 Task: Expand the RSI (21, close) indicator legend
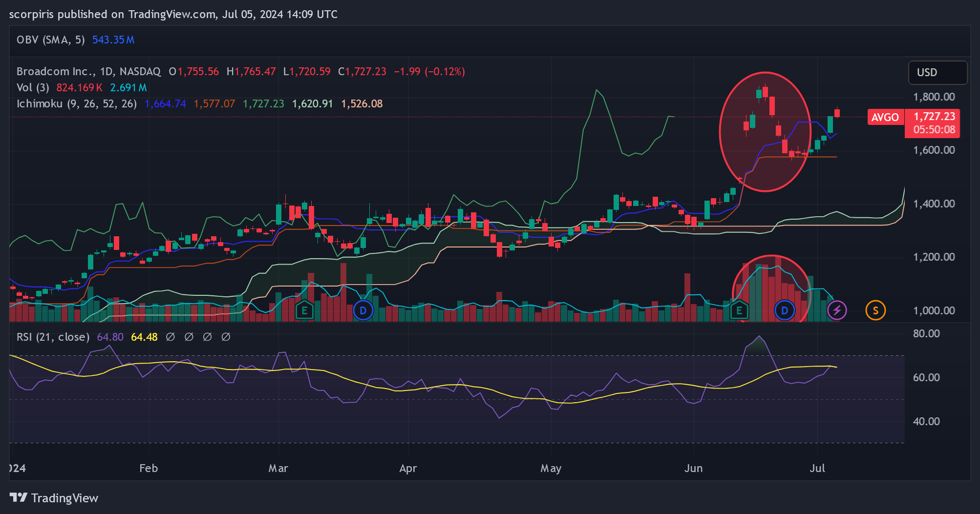point(53,337)
